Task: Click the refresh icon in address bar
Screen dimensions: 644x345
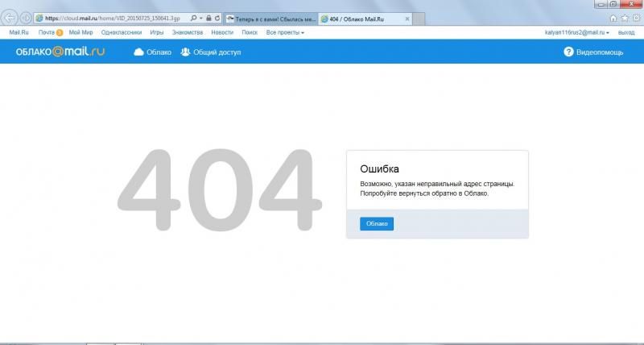Action: point(218,18)
